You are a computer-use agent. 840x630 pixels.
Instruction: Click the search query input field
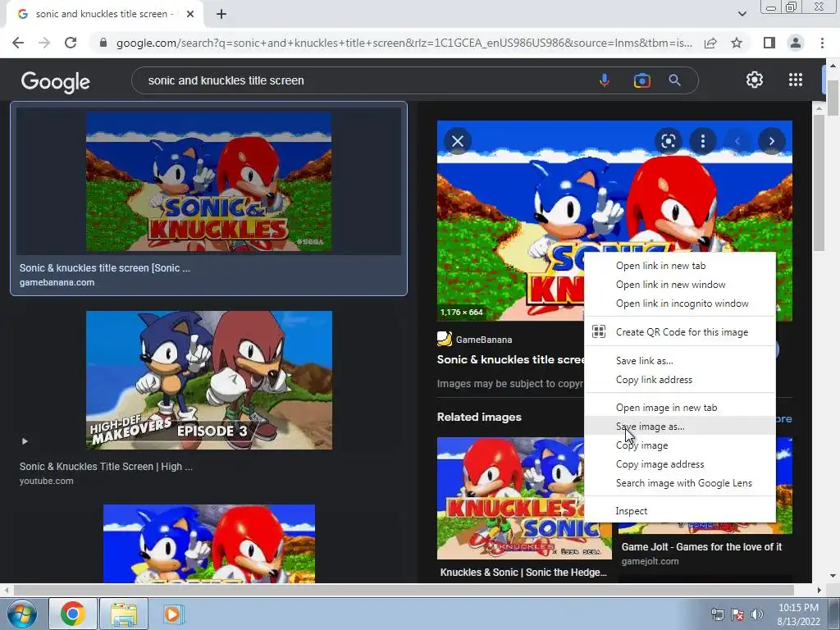(x=364, y=80)
